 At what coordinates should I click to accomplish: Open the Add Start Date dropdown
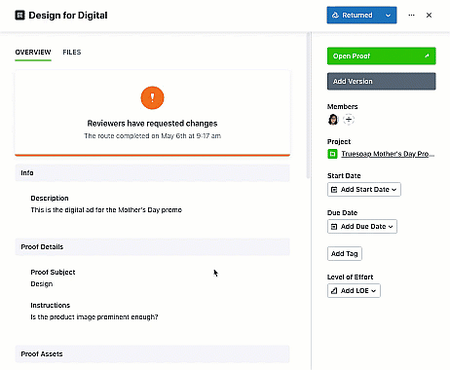point(364,190)
